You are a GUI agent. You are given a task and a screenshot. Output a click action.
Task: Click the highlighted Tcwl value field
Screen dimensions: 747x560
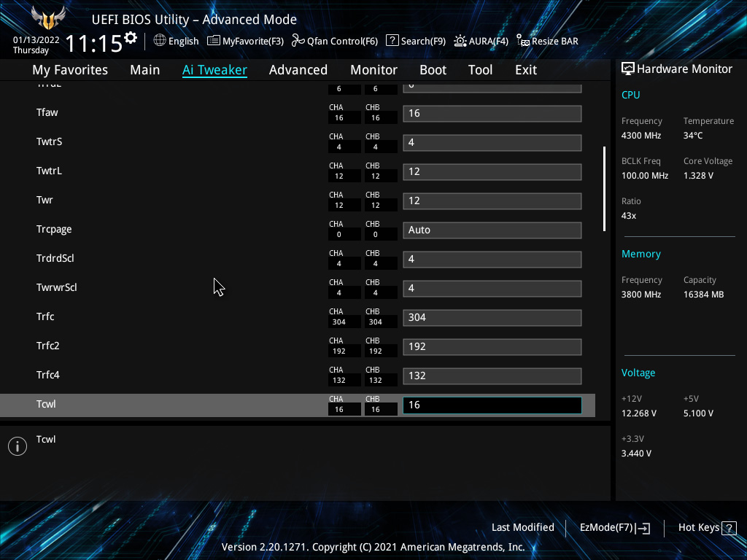coord(492,405)
